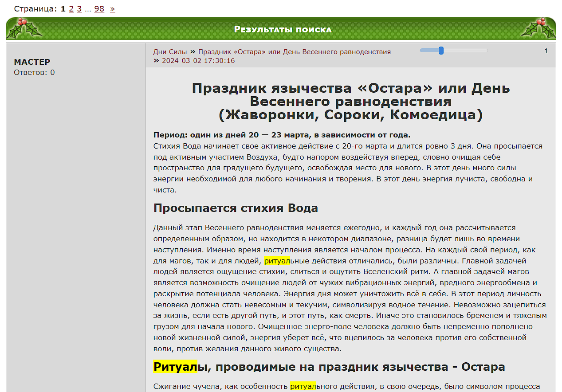Click the unfilled right part of slider track

click(466, 51)
